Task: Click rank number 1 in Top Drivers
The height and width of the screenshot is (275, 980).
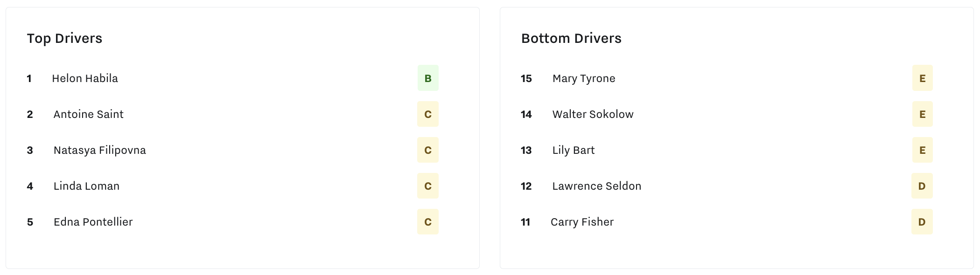Action: (x=29, y=78)
